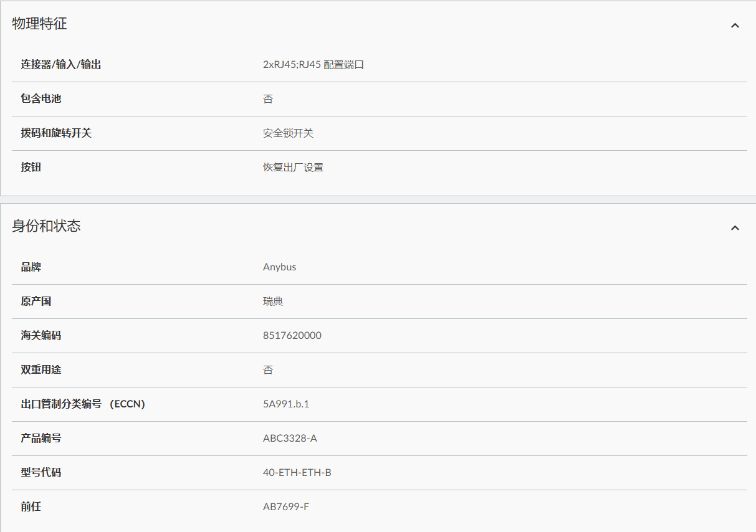This screenshot has height=532, width=756.
Task: Select customs code 8517620000
Action: (292, 335)
